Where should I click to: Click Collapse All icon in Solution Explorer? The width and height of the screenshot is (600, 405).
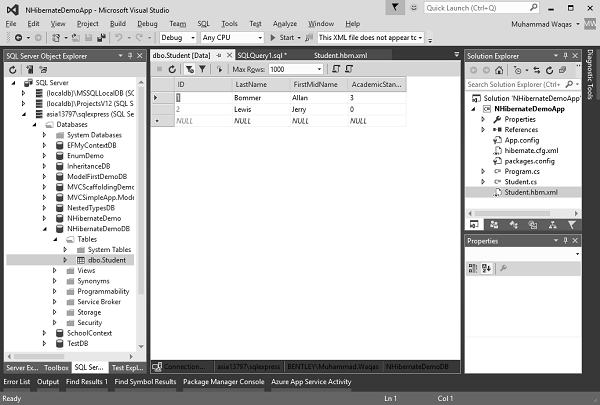[562, 70]
